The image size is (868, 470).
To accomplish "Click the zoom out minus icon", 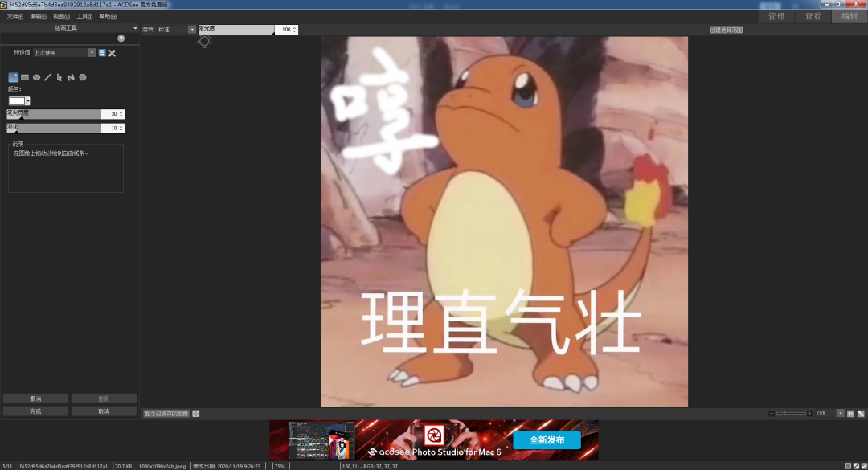I will (771, 413).
